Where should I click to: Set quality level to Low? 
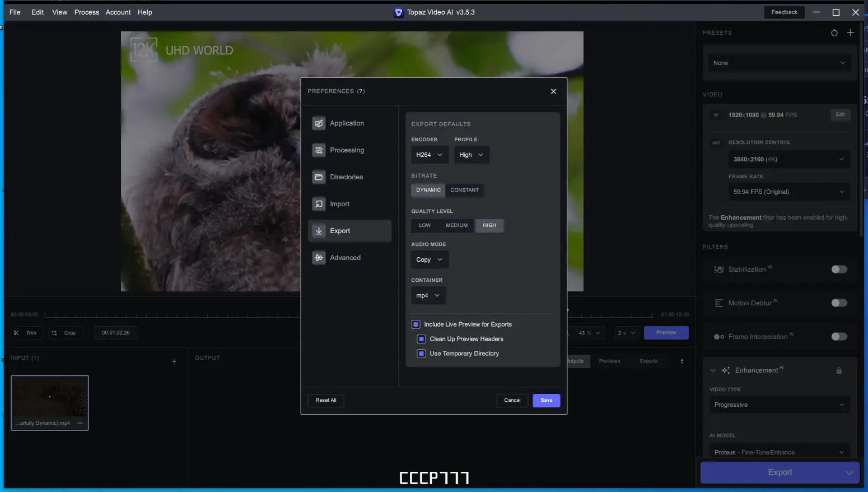425,225
